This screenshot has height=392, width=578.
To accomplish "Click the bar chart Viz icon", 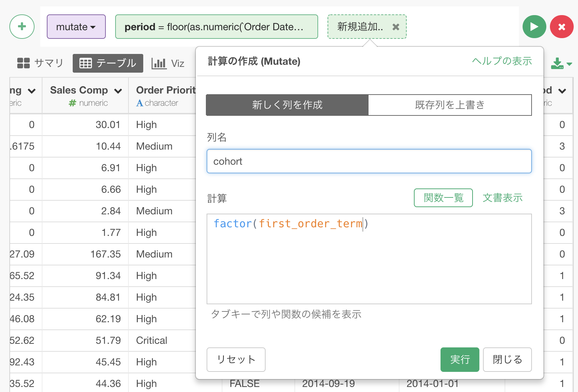I will (159, 64).
